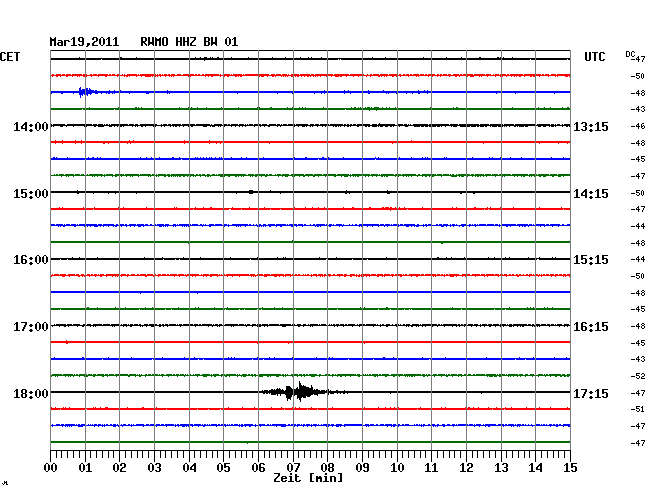Click DC value -48 beside 16:15
Image resolution: width=650 pixels, height=494 pixels.
[x=638, y=327]
